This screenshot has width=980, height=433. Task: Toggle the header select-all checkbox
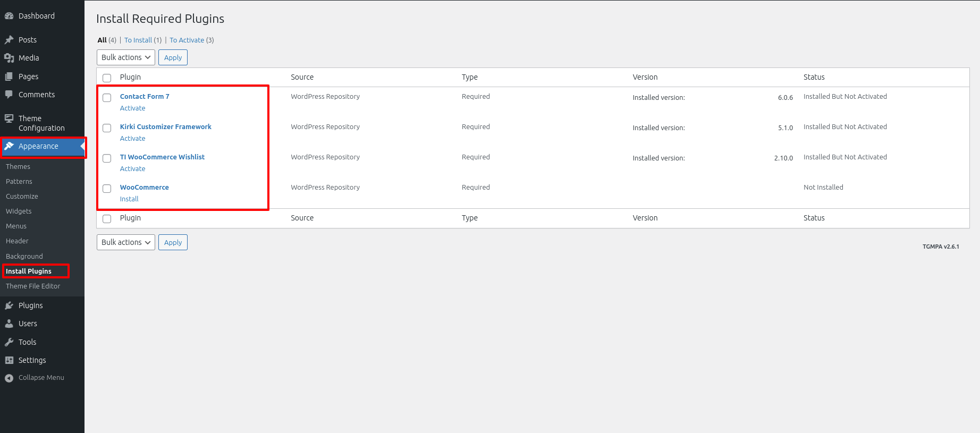(107, 78)
